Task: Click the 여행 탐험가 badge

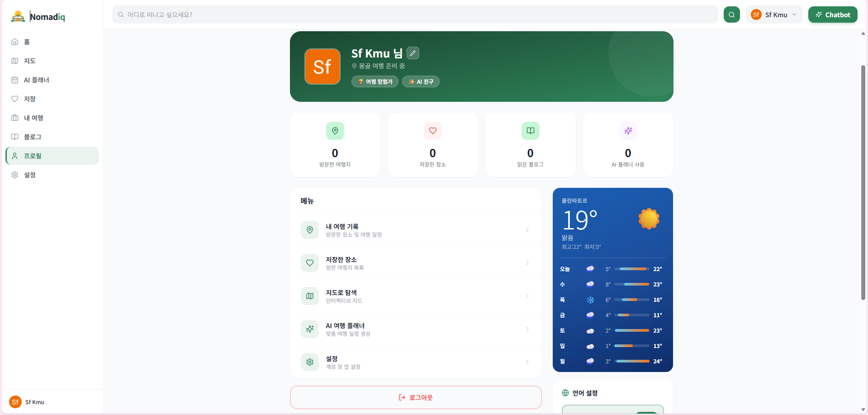Action: [375, 81]
